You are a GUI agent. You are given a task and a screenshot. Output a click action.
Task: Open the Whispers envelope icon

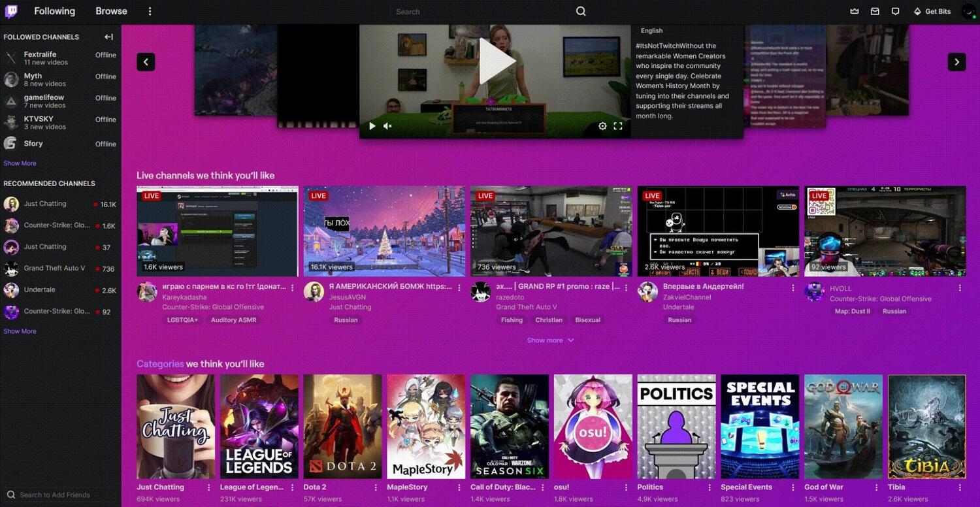(x=874, y=11)
